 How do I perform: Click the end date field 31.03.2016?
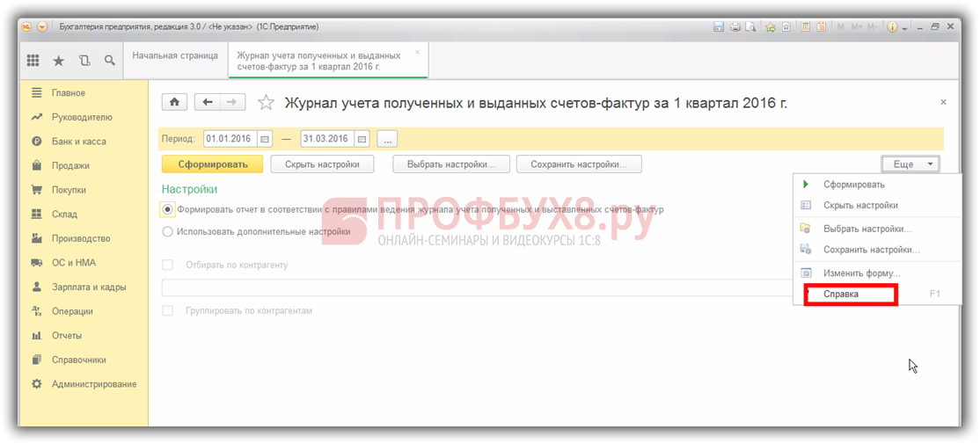(x=328, y=139)
